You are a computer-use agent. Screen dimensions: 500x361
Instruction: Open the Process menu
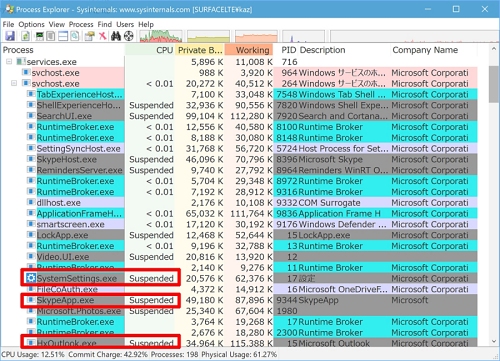81,24
